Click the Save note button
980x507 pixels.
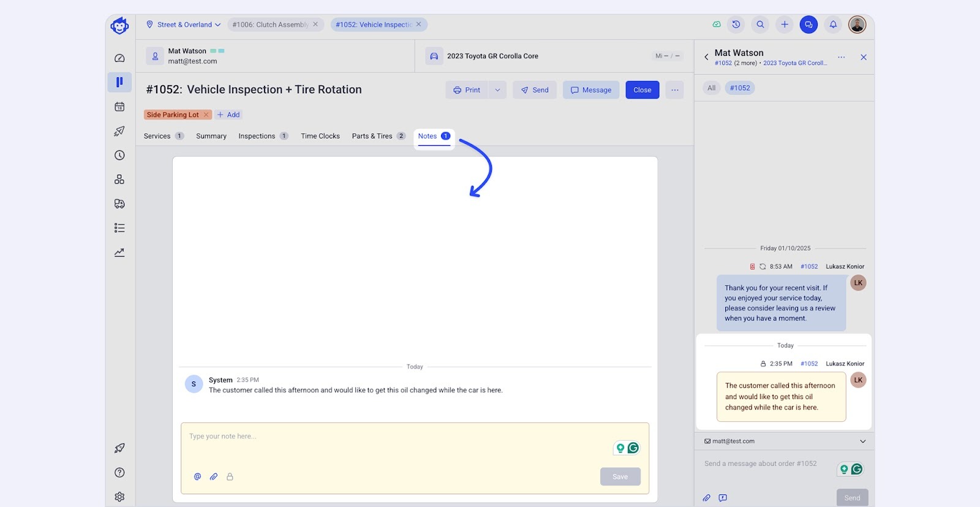620,476
